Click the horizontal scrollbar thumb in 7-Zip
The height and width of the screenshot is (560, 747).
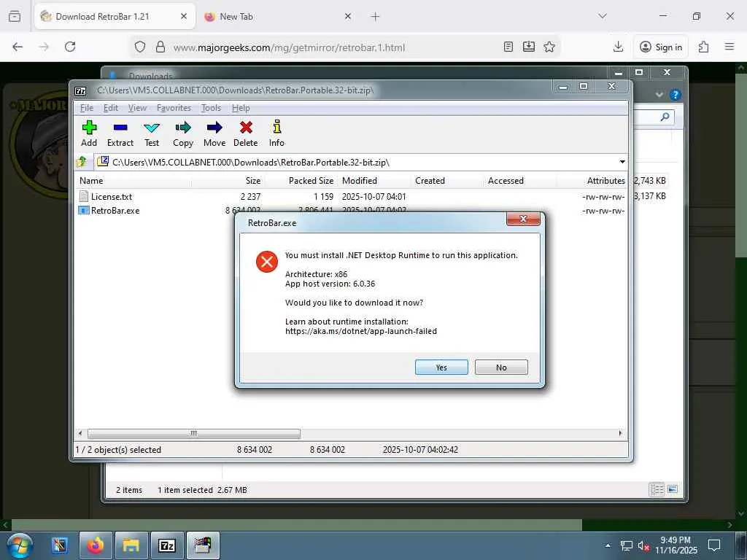tap(194, 433)
